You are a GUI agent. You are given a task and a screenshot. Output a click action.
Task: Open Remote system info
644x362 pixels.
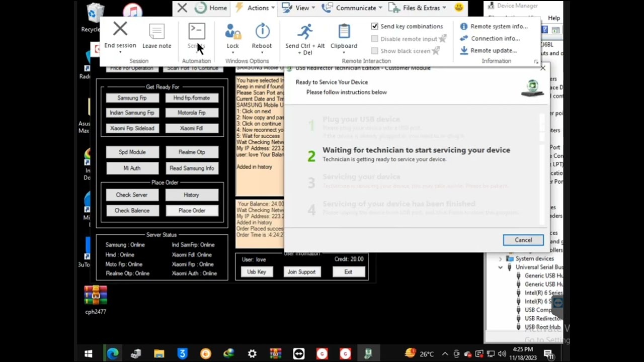point(494,26)
